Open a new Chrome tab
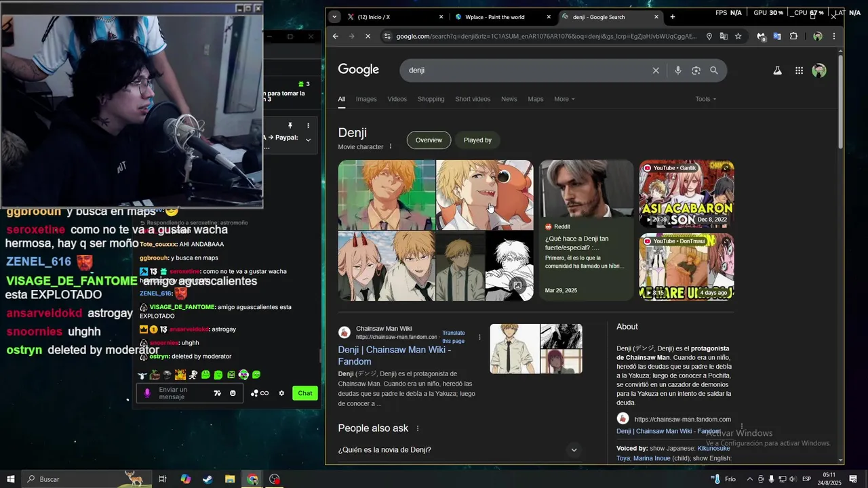 pyautogui.click(x=673, y=17)
